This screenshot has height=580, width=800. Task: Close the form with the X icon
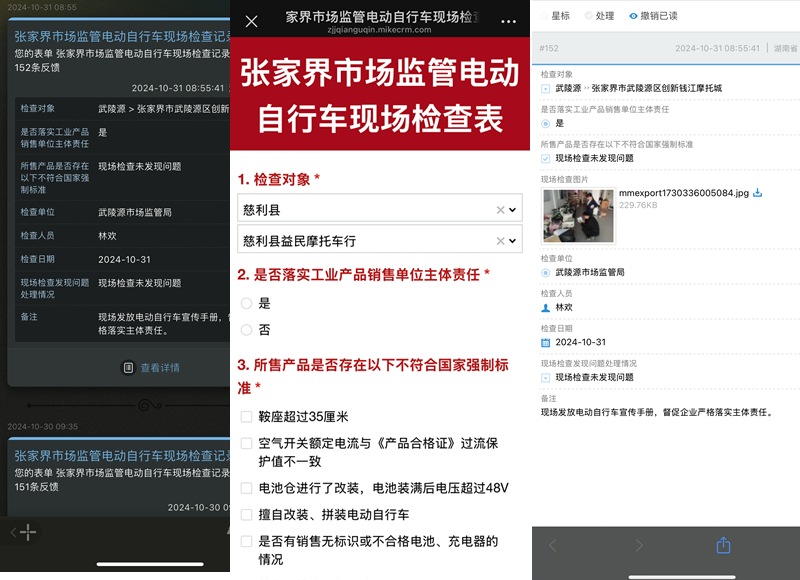point(251,21)
